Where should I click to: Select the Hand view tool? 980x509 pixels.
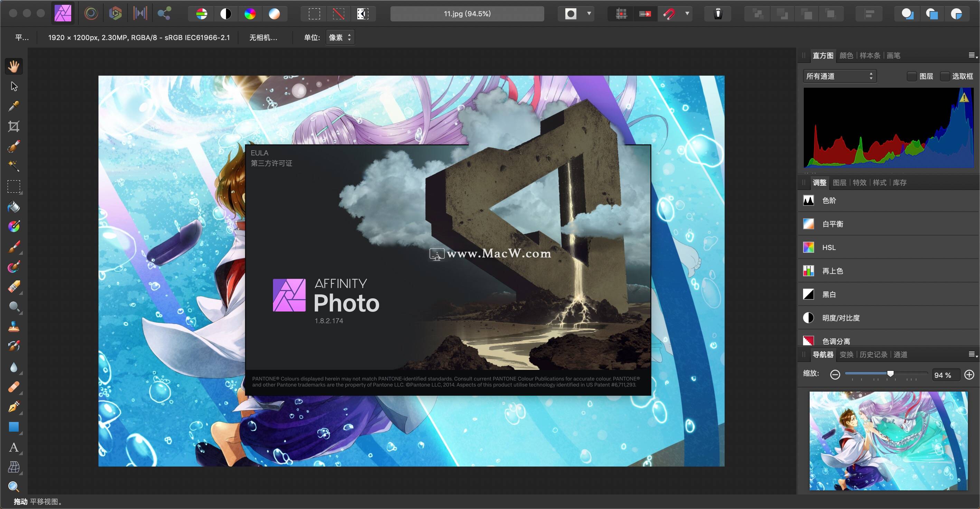coord(14,67)
